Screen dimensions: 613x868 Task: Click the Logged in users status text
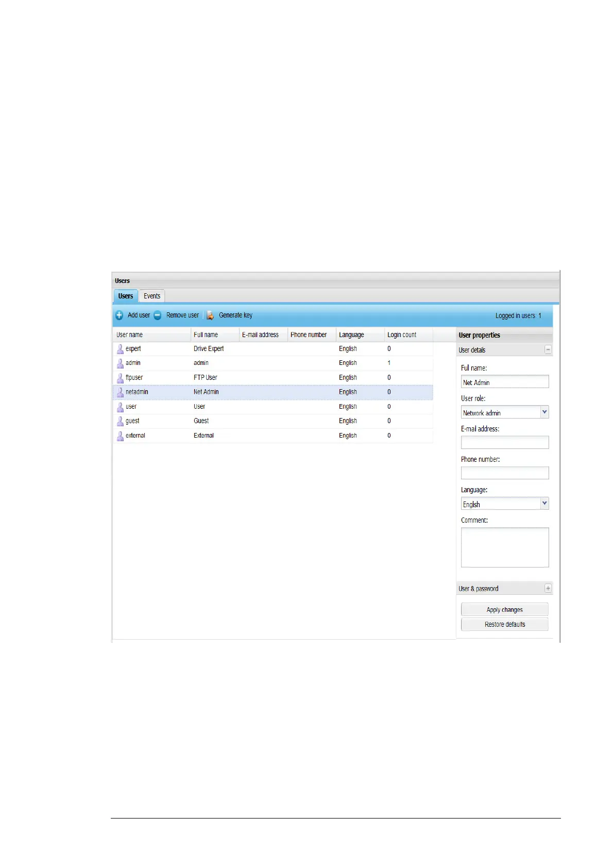coord(518,315)
